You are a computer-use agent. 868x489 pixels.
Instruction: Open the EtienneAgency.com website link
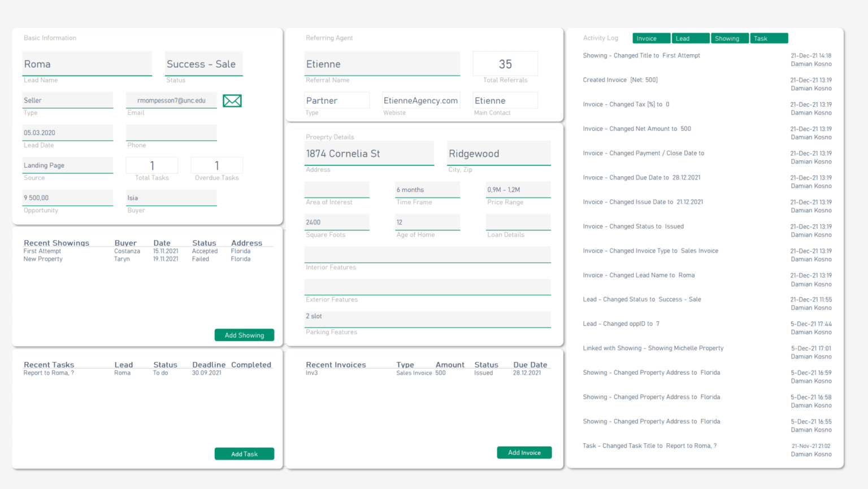421,100
